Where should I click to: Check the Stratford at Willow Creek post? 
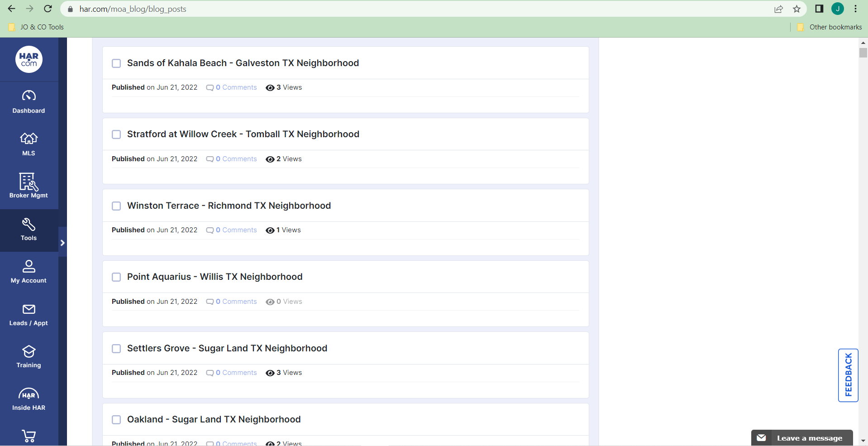(116, 134)
